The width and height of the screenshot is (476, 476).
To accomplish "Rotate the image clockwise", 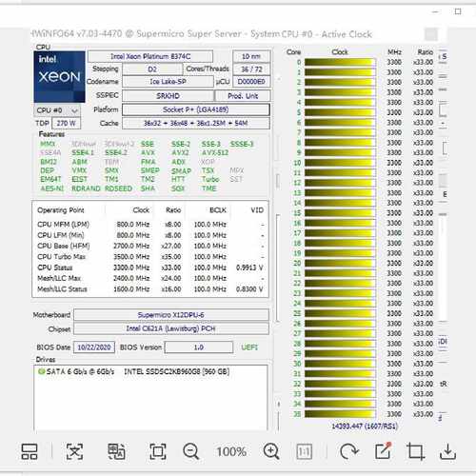I will [348, 451].
